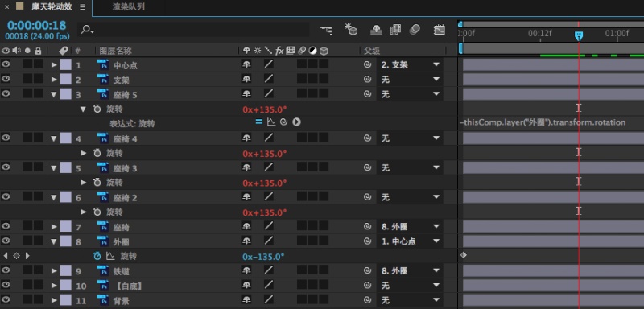Click the stopwatch for 座椅 2 旋转
Image resolution: width=644 pixels, height=309 pixels.
(97, 212)
